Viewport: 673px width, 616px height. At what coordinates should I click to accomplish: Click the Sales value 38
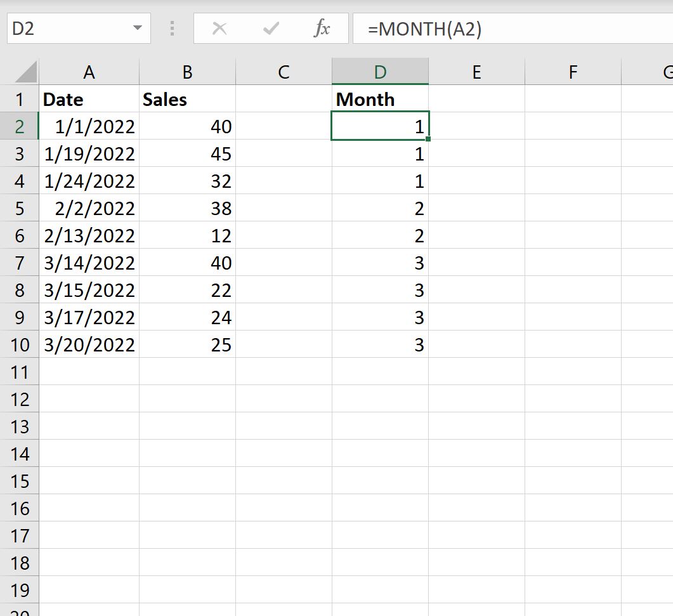click(x=187, y=208)
